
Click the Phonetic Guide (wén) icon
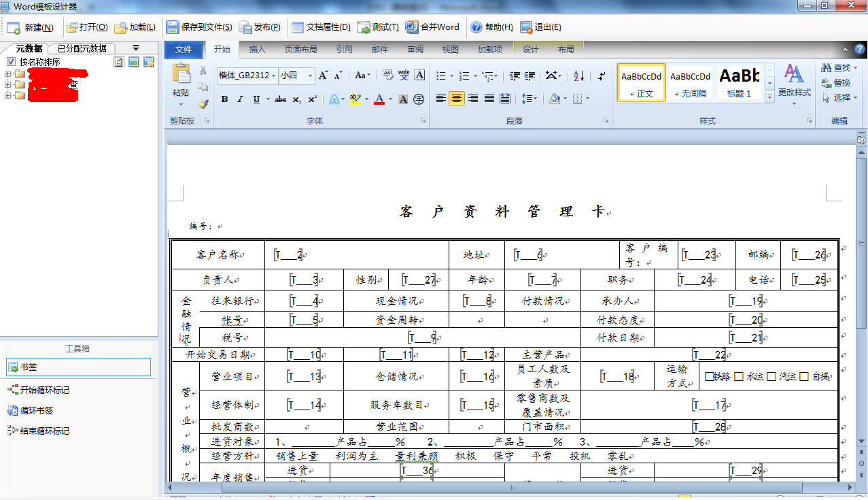[404, 76]
